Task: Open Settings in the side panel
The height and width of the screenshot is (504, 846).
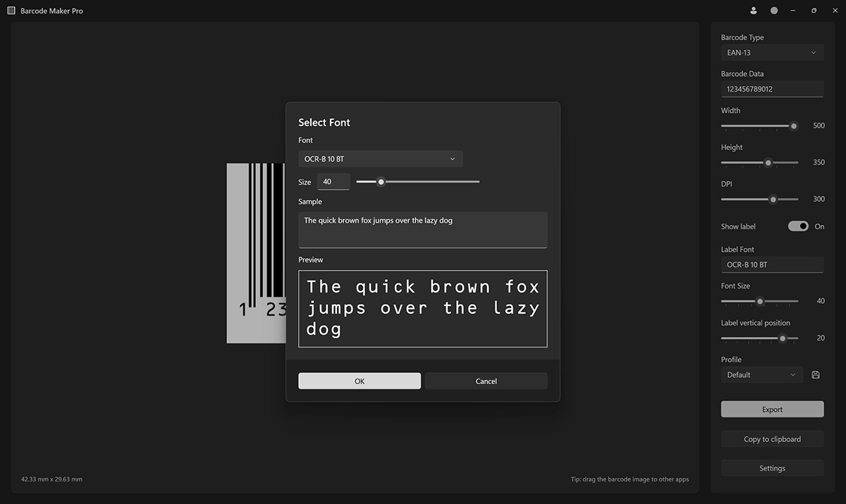Action: 772,468
